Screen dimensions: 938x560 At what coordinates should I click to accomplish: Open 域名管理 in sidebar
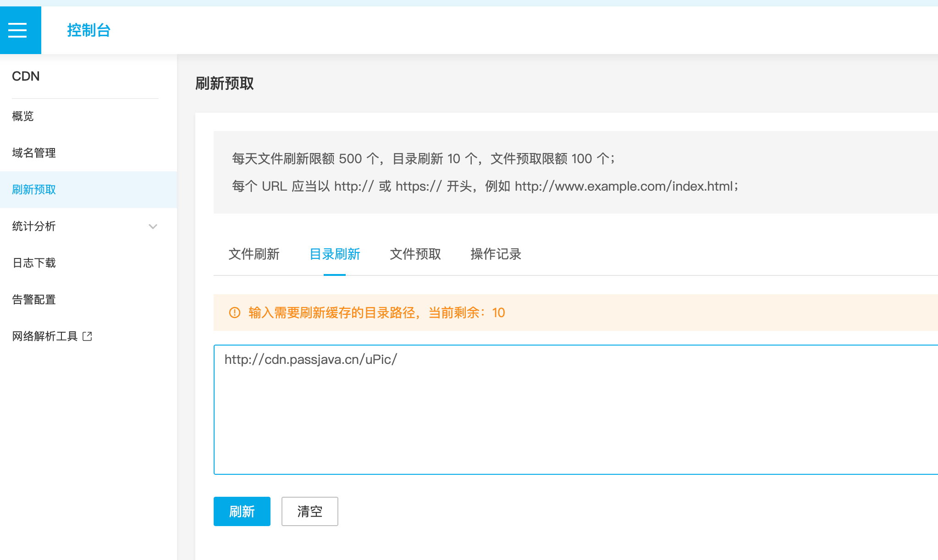(34, 153)
